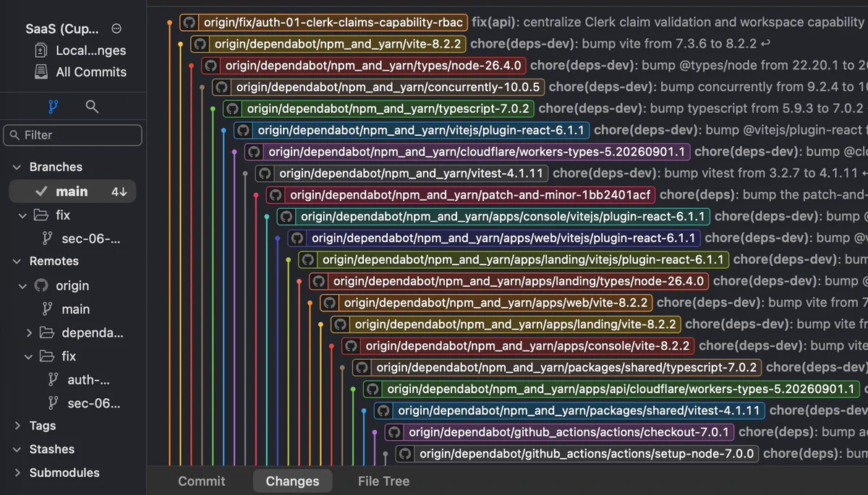Focus the Filter input field

coord(72,135)
